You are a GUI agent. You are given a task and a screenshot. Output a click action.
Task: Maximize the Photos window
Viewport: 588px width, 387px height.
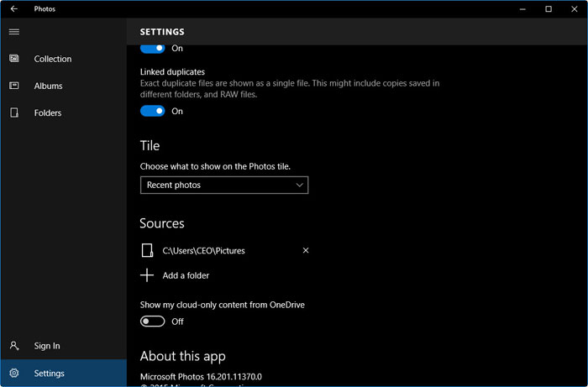[549, 9]
